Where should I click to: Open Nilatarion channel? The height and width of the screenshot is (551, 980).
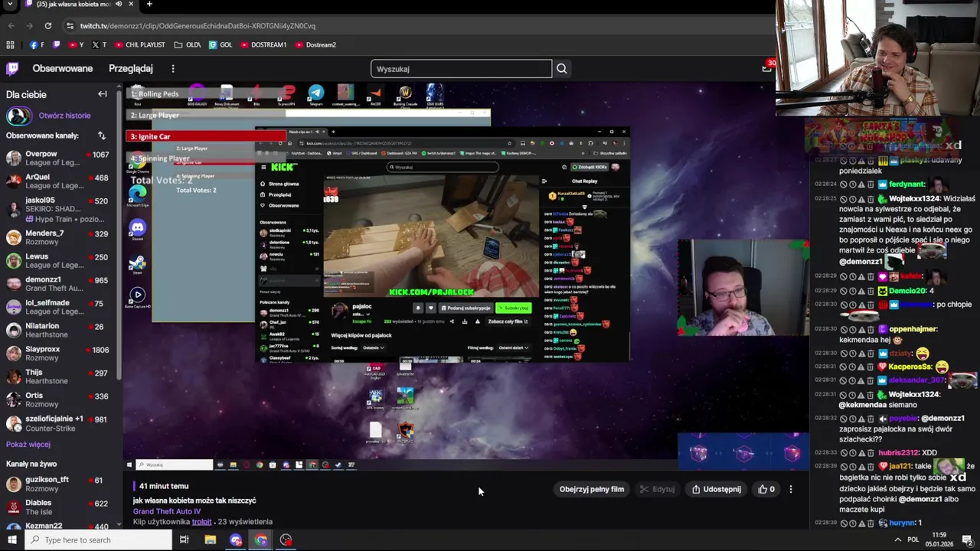pyautogui.click(x=58, y=330)
